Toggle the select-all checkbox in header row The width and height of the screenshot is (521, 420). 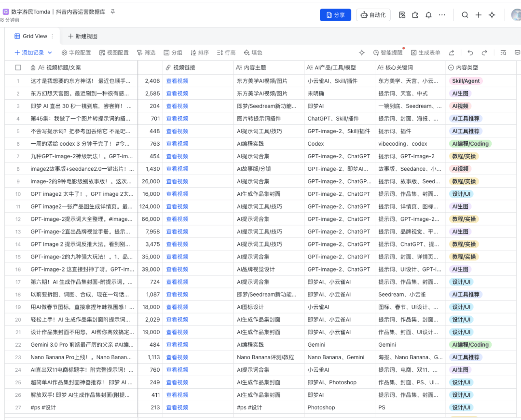pos(18,68)
